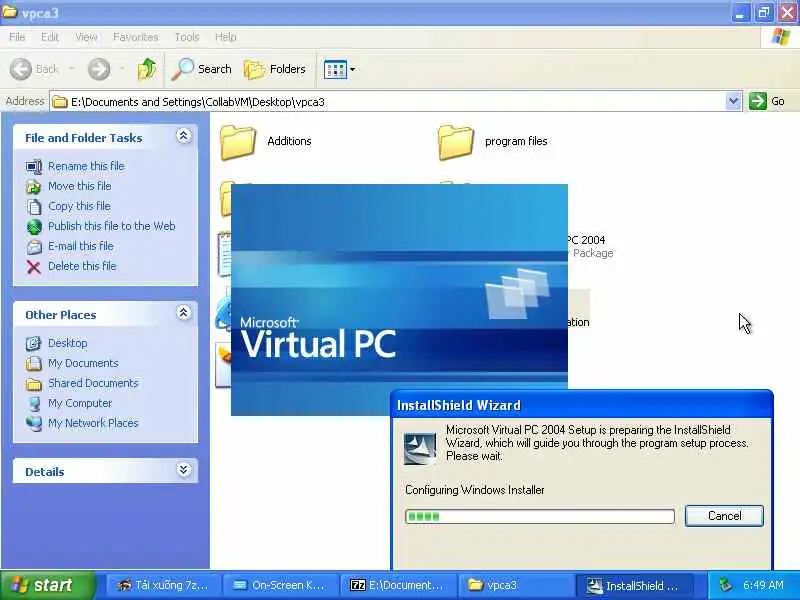Switch to Tải xuống 7z taskbar item

click(x=163, y=585)
